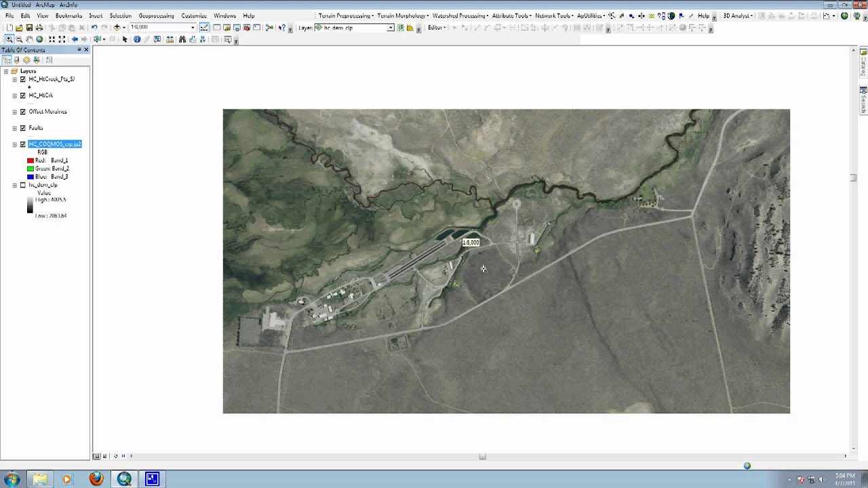Uncheck the Offset Moraines layer
Image resolution: width=868 pixels, height=488 pixels.
[x=23, y=112]
